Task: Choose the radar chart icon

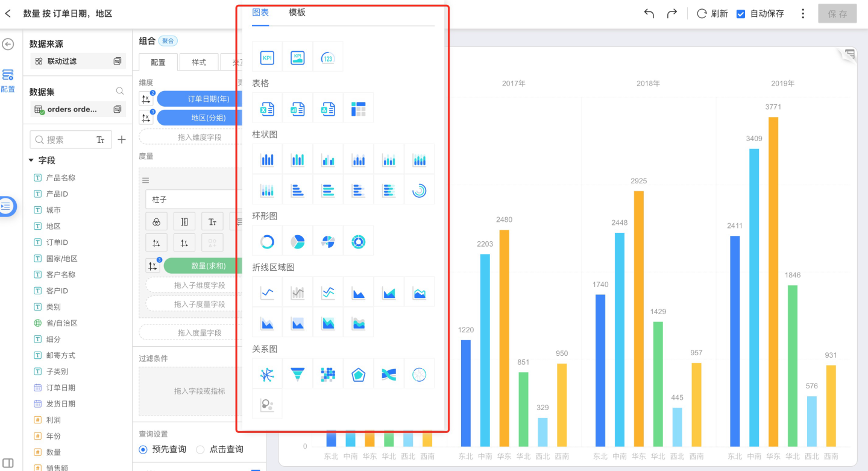Action: coord(358,375)
